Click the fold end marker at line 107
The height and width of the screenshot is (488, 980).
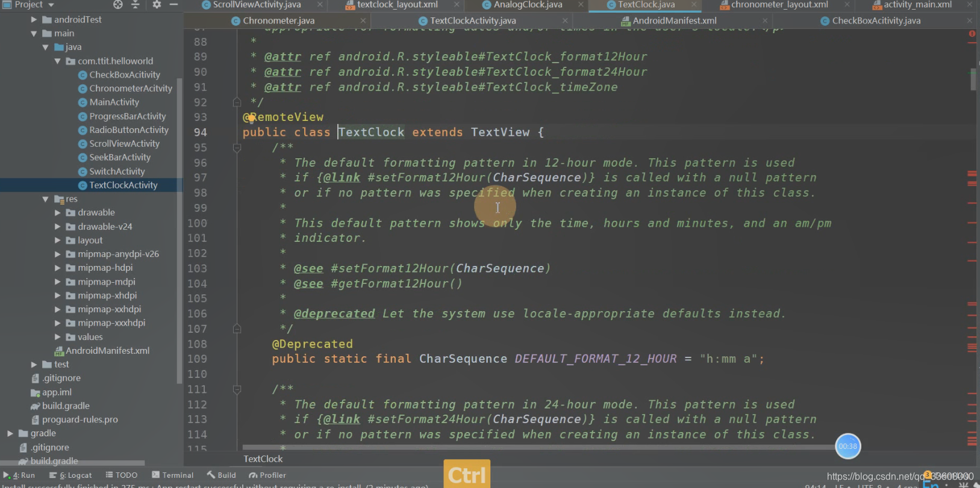237,329
